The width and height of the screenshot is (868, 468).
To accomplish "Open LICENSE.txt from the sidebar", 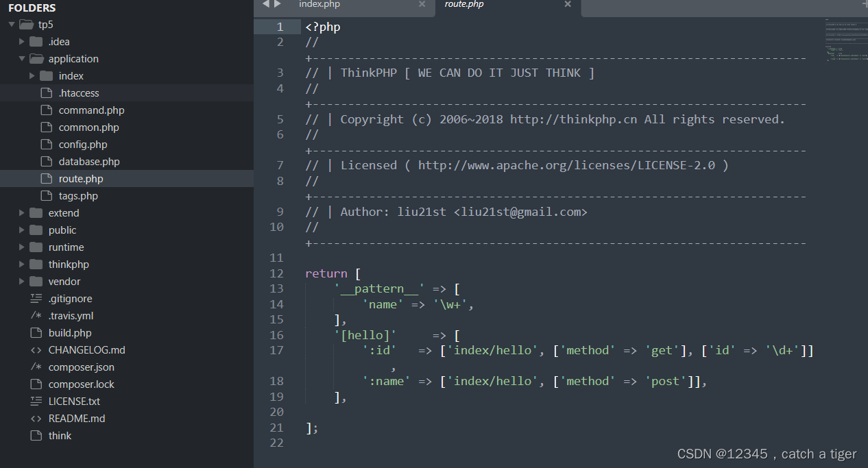I will 74,402.
